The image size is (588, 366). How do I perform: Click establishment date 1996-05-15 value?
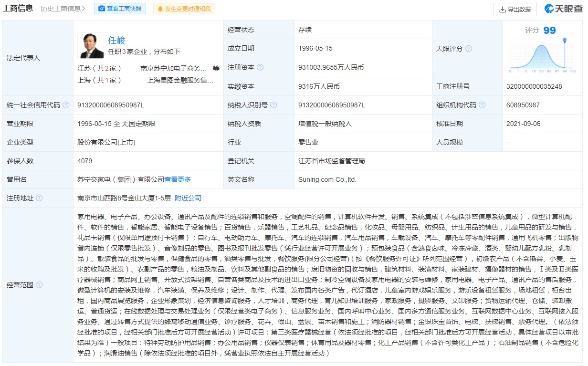[x=315, y=48]
